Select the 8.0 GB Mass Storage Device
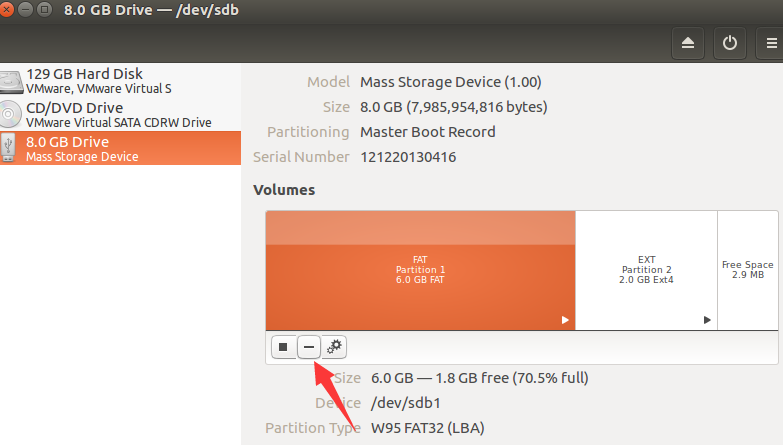The width and height of the screenshot is (783, 445). [x=120, y=148]
